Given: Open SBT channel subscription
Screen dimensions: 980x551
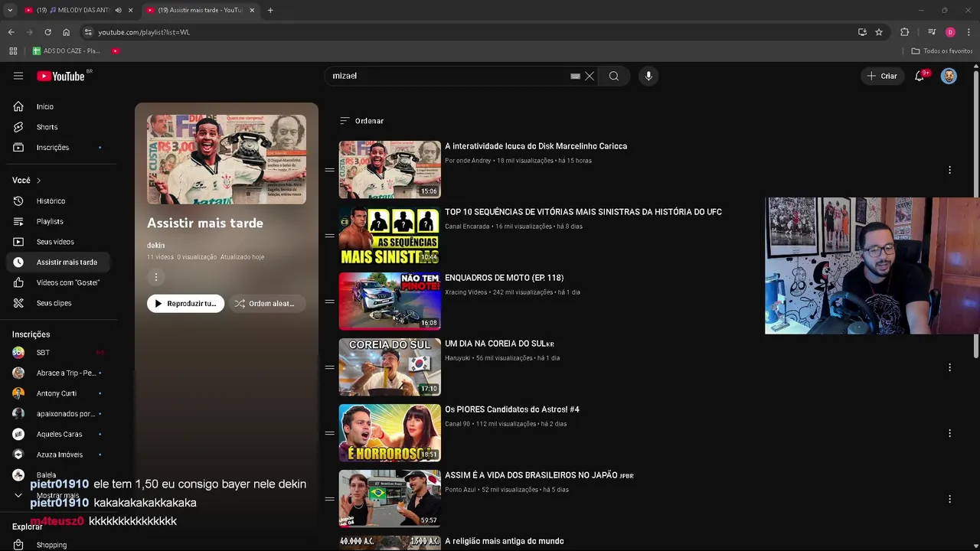Looking at the screenshot, I should (59, 352).
